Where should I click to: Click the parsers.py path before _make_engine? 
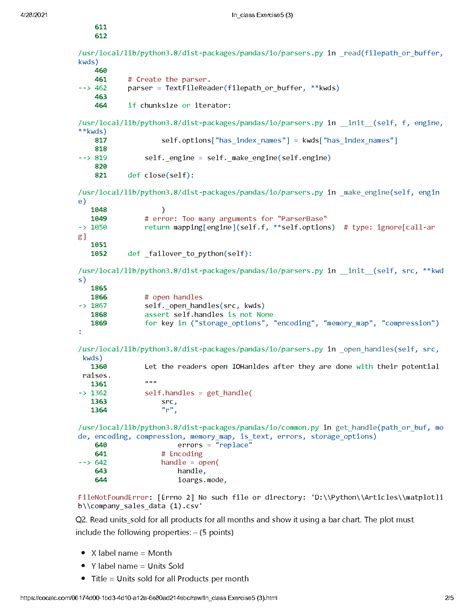pyautogui.click(x=201, y=192)
